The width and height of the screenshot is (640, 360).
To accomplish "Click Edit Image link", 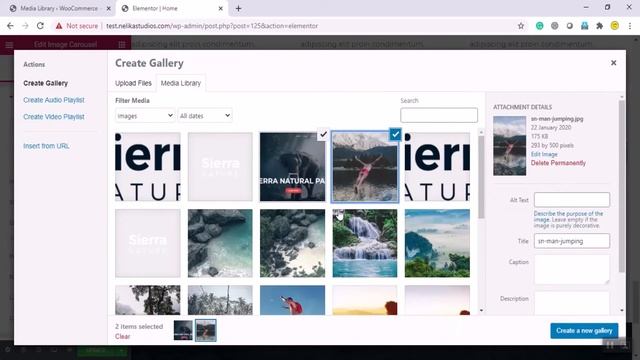I will [x=544, y=154].
